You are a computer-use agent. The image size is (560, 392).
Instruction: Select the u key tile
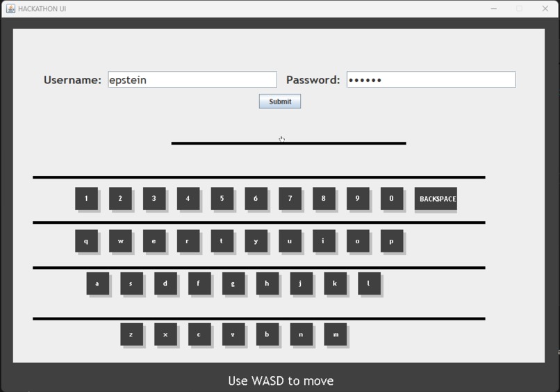pos(290,241)
